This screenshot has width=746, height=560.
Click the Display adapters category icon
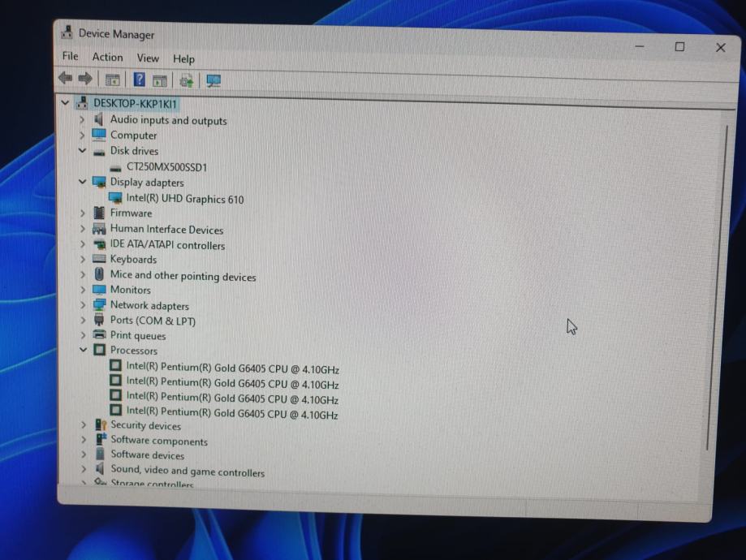99,182
